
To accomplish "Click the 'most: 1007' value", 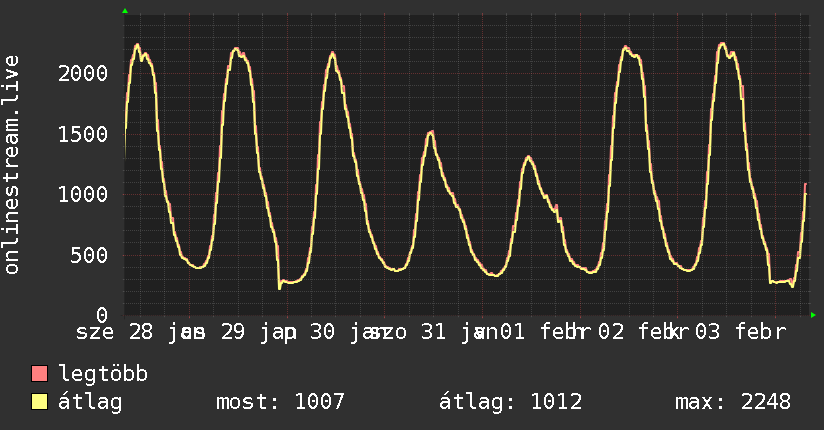I will pyautogui.click(x=280, y=402).
